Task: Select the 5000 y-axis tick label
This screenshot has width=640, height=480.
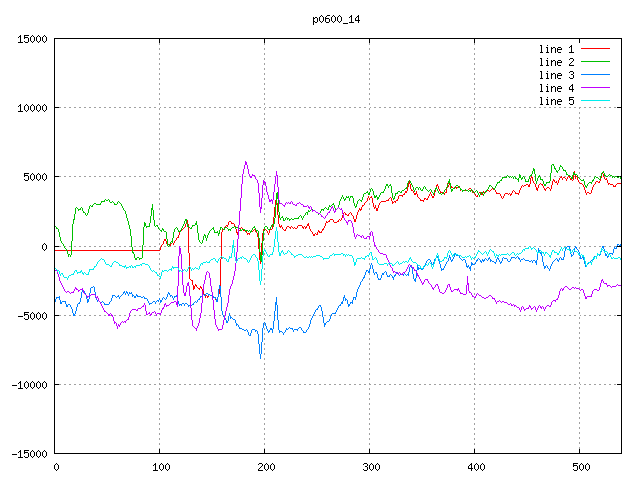Action: point(34,177)
